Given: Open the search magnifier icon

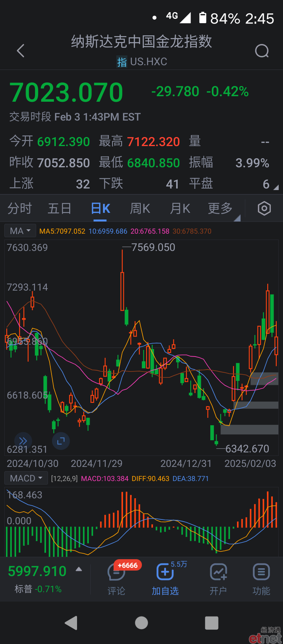Looking at the screenshot, I should [x=262, y=51].
